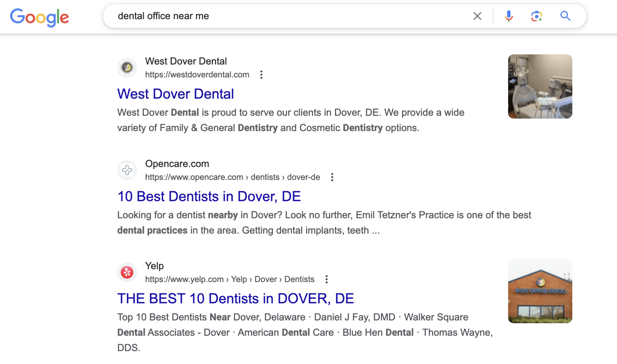
Task: Click the 'Opencare.com' site name
Action: 177,164
